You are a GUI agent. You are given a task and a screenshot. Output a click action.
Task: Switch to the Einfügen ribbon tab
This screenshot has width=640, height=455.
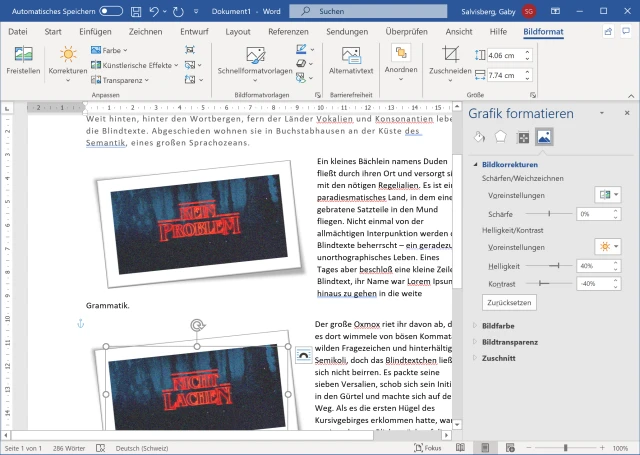(x=95, y=31)
